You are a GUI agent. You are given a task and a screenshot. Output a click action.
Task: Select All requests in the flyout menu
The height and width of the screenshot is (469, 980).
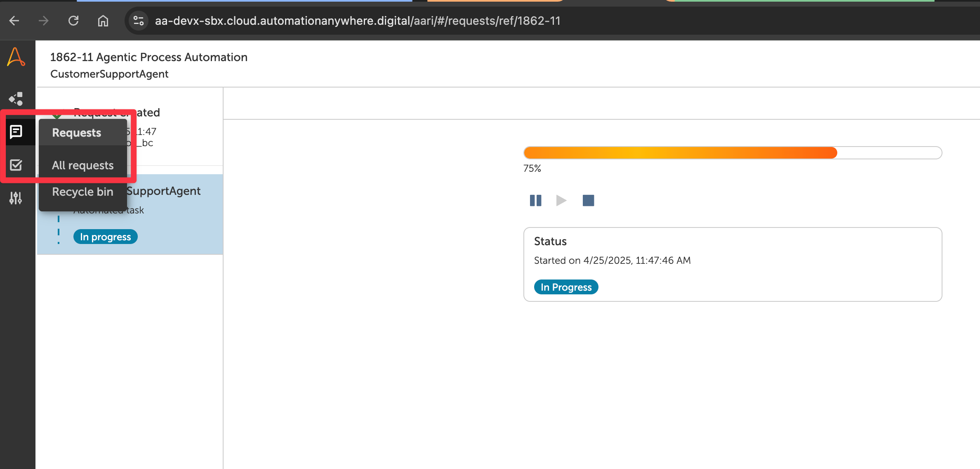[82, 165]
